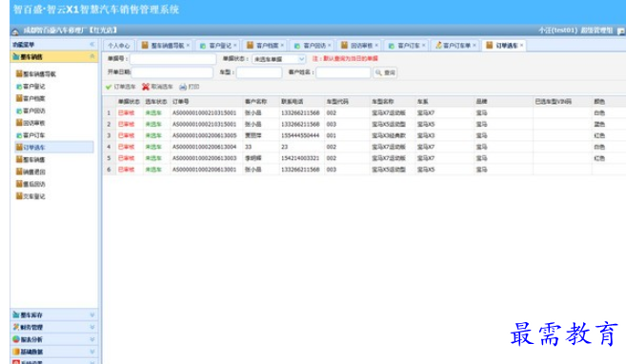Sort by the 订单号 column header

tap(207, 101)
